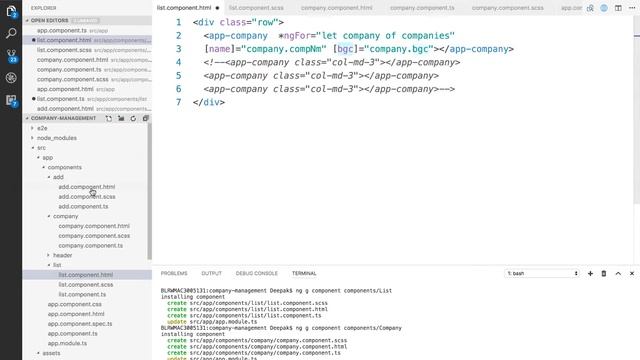Open list.component.ts under list folder
The width and height of the screenshot is (640, 360).
(82, 295)
